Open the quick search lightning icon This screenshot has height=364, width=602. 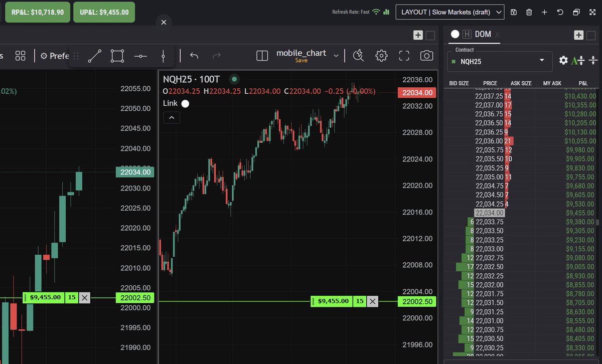[358, 56]
